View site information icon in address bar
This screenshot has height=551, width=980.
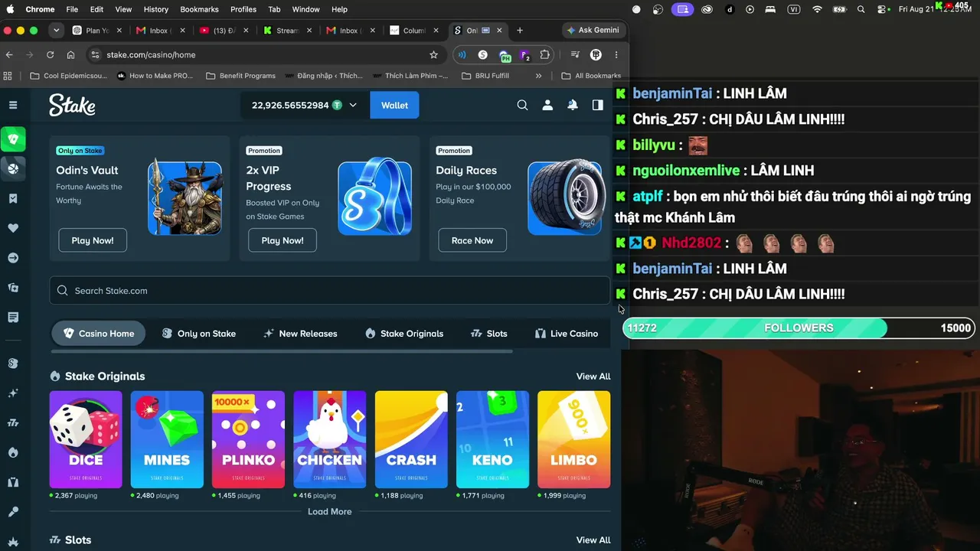click(95, 54)
